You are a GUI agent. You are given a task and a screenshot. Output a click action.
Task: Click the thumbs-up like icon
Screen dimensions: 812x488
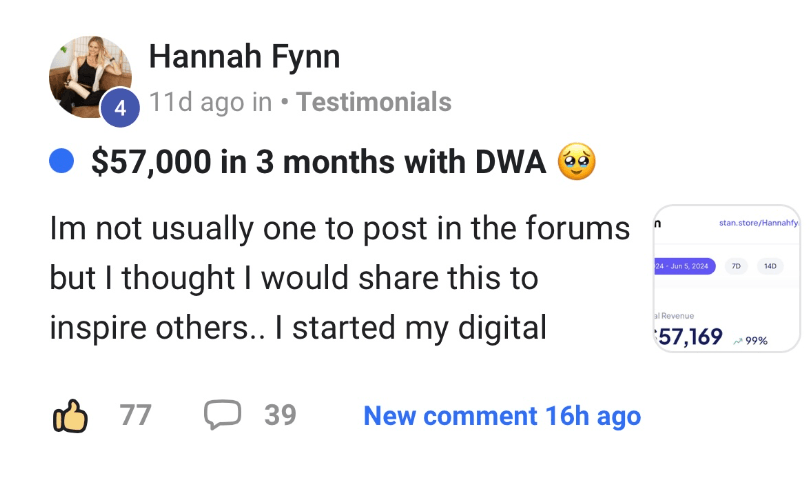point(70,415)
